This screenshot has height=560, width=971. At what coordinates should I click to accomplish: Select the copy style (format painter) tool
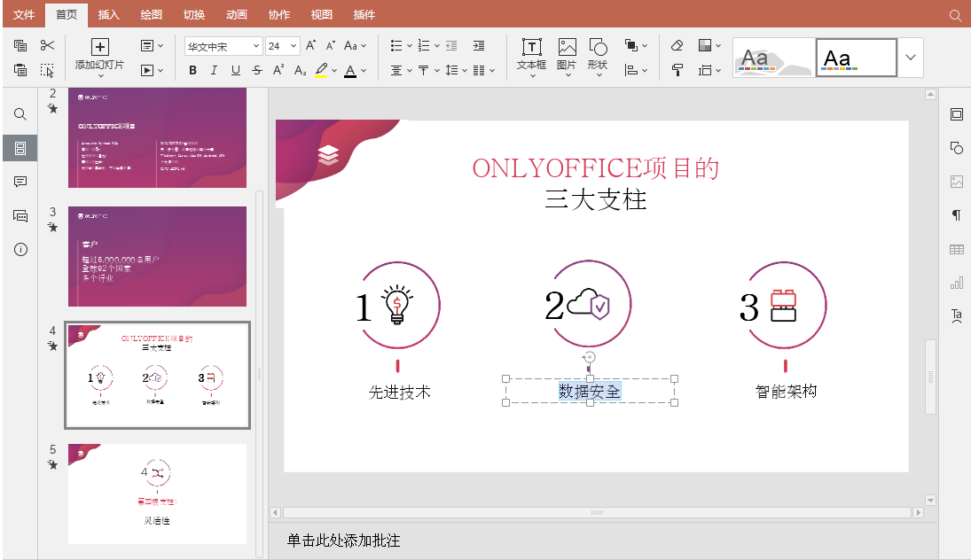[x=677, y=69]
